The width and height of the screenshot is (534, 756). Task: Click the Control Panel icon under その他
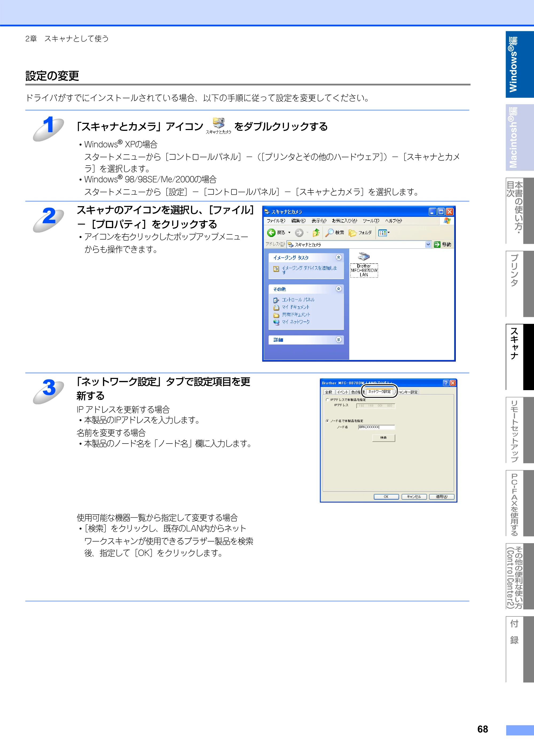[276, 300]
